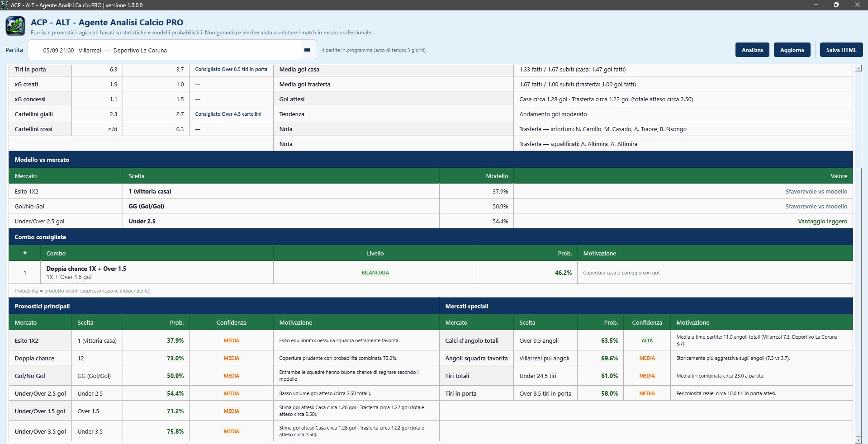Click the 75.8% probability for Under 3.5

(x=175, y=431)
